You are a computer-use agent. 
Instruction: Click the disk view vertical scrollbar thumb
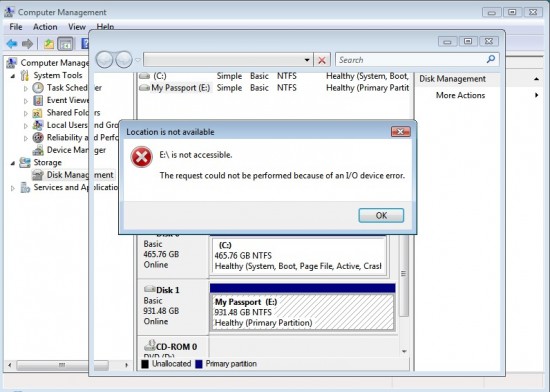tap(404, 274)
